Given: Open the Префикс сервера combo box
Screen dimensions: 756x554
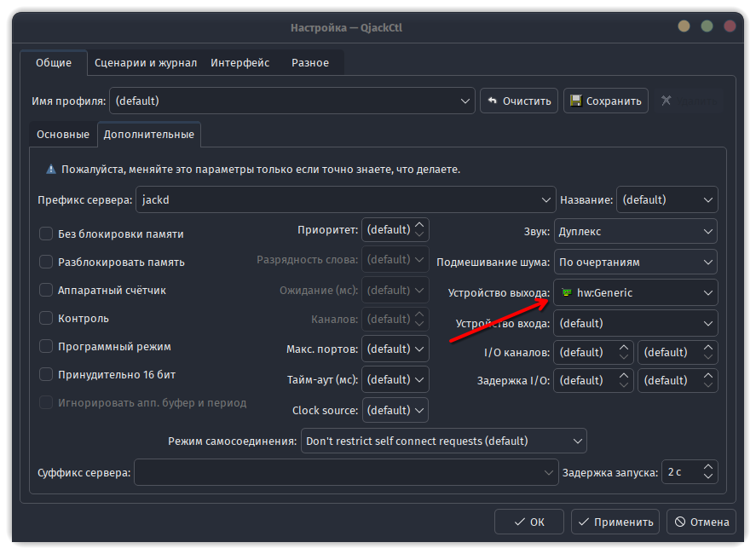Looking at the screenshot, I should pyautogui.click(x=346, y=199).
